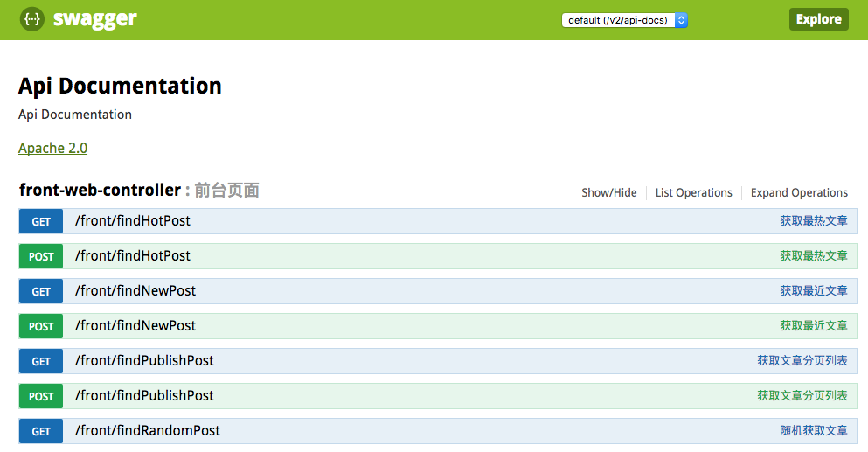Click the dropdown arrows on api-docs selector
Screen dimensions: 868x452
click(682, 20)
